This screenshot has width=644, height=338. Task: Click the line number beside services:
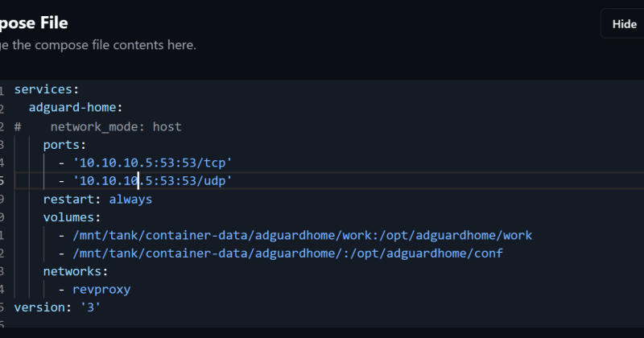click(2, 90)
